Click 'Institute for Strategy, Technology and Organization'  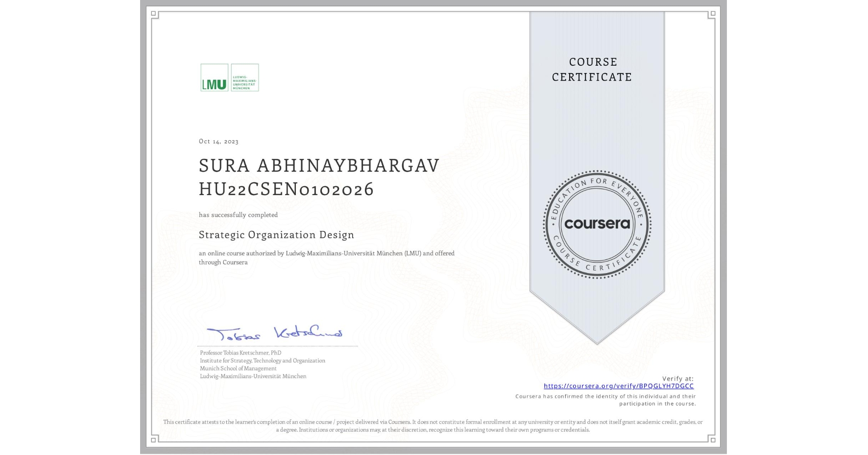[x=263, y=360]
